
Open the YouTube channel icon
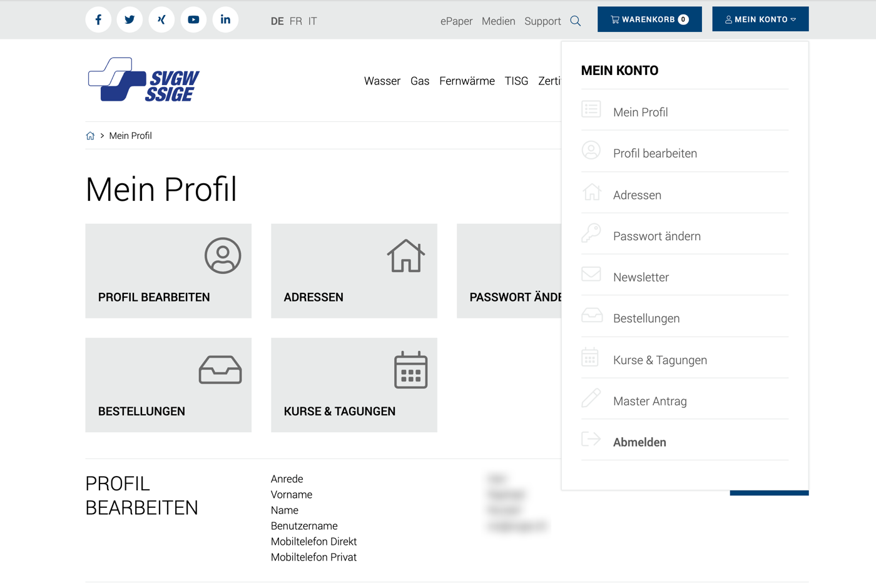(x=193, y=19)
